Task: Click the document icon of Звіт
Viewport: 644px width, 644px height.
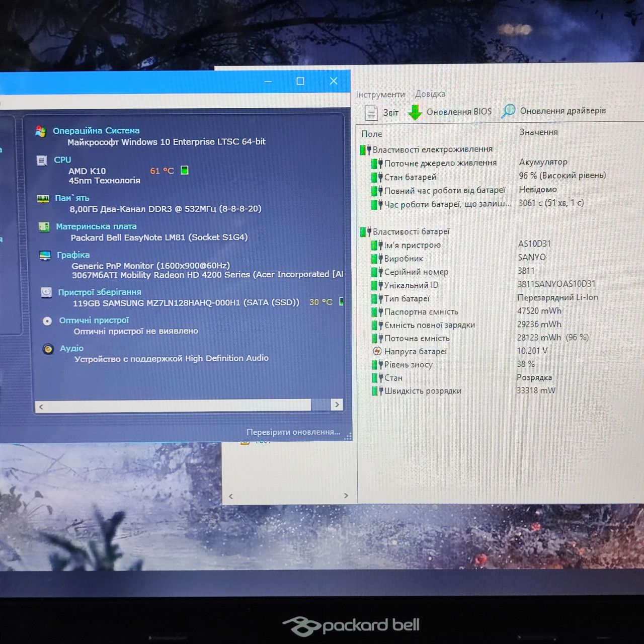Action: point(371,113)
